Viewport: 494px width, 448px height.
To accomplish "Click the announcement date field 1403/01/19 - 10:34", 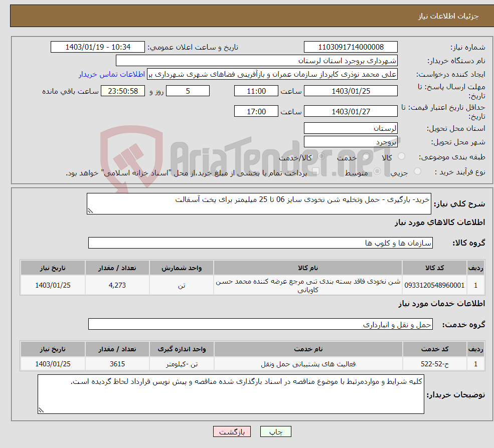I will click(x=98, y=47).
